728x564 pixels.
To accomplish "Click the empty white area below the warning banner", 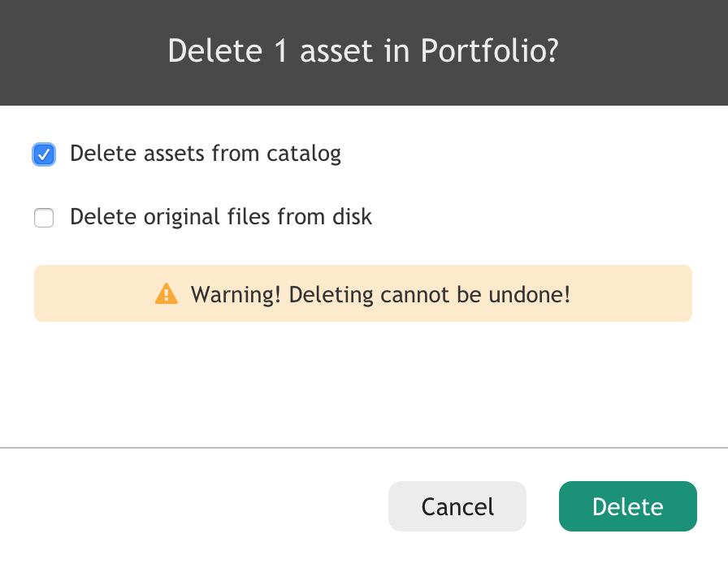I will (x=363, y=384).
